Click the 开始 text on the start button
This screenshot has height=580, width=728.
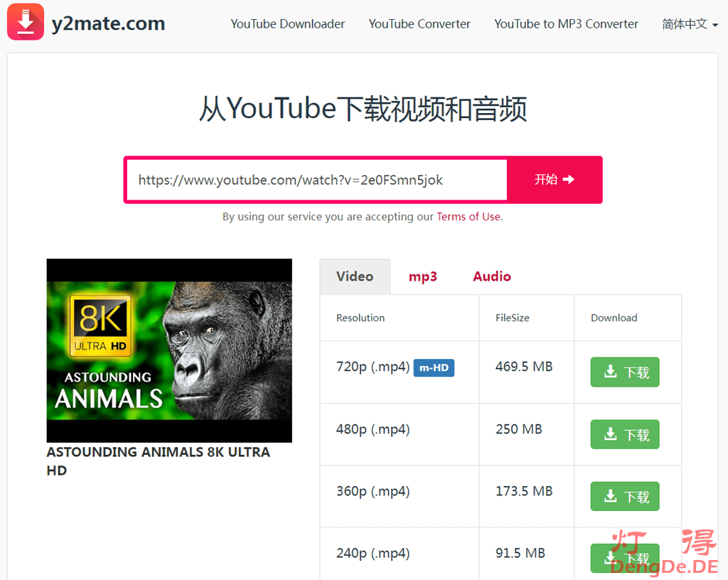[x=546, y=180]
